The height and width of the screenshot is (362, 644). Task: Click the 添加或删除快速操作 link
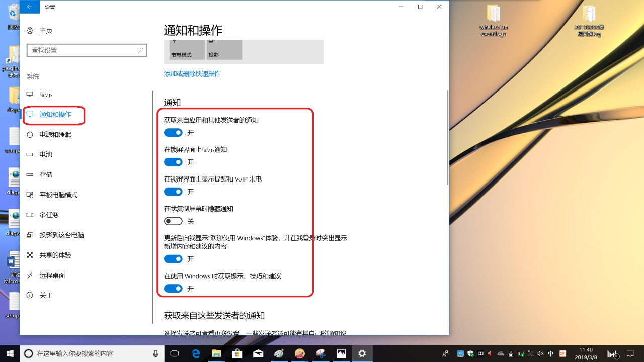192,74
